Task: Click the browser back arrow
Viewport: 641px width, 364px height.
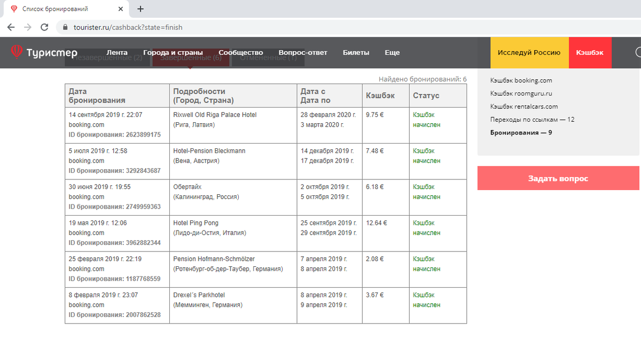Action: pyautogui.click(x=11, y=27)
